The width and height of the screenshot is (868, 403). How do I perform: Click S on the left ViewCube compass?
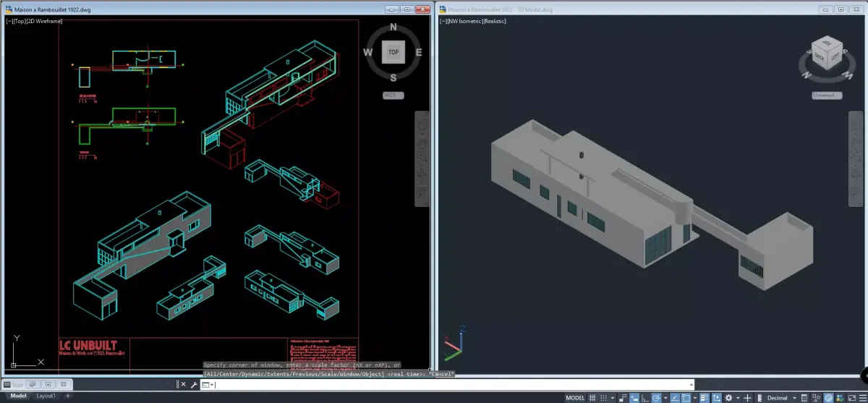pyautogui.click(x=393, y=77)
